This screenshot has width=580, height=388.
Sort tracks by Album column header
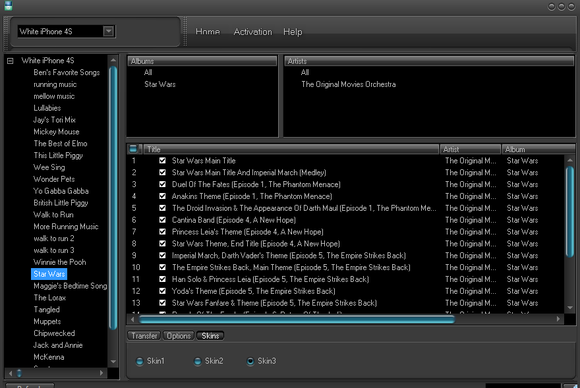coord(538,149)
